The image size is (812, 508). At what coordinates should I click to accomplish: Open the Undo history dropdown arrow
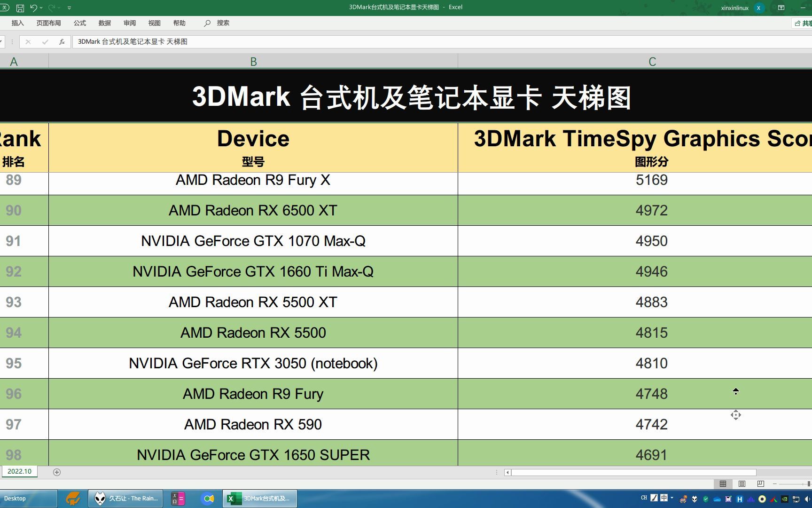coord(41,8)
